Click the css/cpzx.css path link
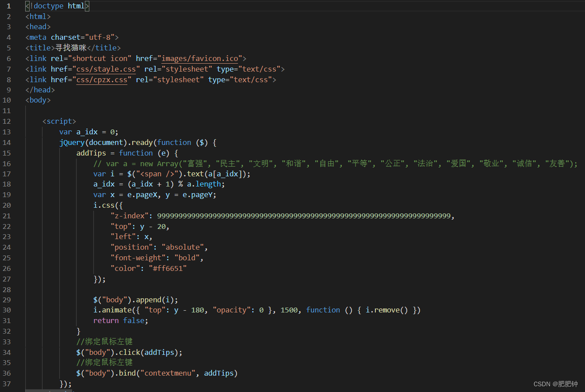Viewport: 585px width, 392px height. point(102,80)
